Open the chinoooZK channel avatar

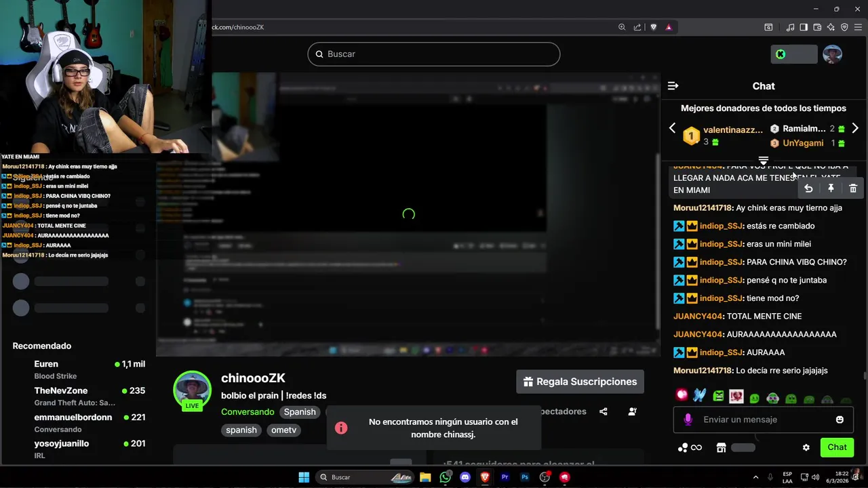[x=192, y=389]
